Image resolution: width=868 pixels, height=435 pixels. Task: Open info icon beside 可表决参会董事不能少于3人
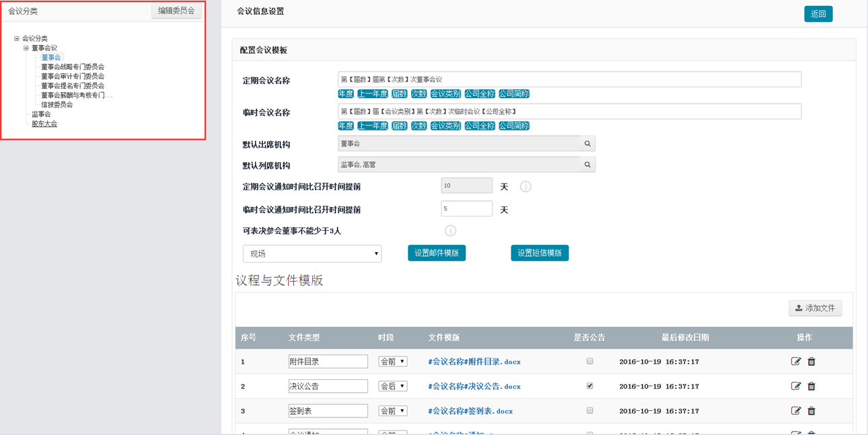point(451,231)
